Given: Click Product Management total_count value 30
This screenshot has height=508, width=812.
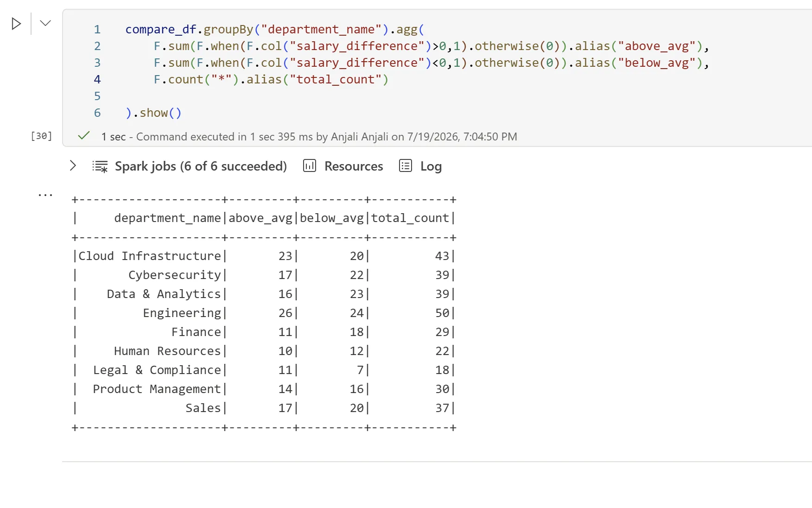Looking at the screenshot, I should [442, 389].
